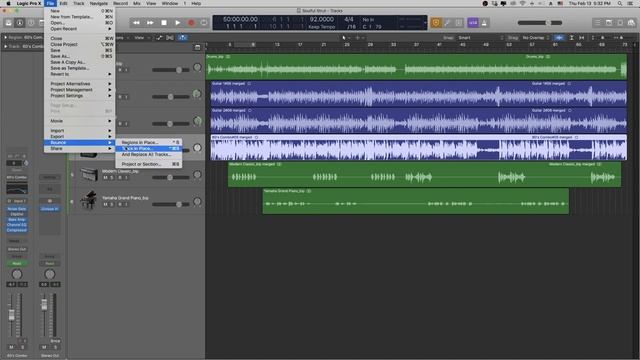
Task: Open the Mix menu in menu bar
Action: (137, 3)
